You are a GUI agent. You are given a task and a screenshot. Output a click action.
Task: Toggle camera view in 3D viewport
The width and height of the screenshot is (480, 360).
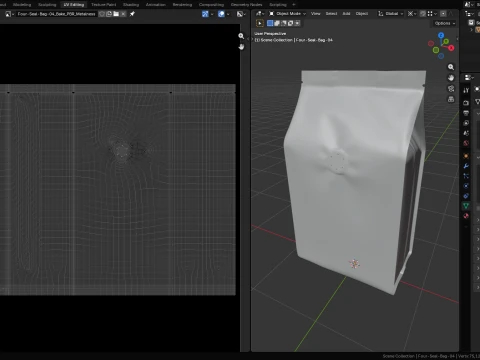click(451, 88)
